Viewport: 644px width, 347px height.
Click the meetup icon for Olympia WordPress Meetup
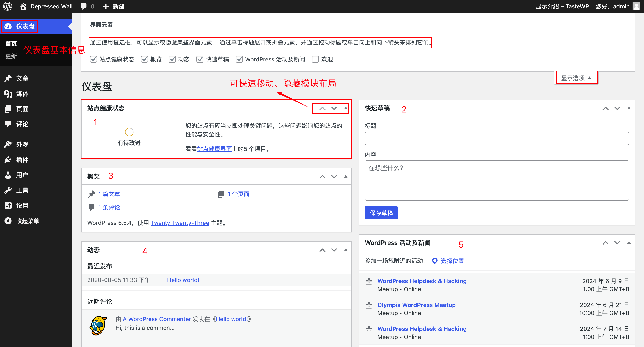click(369, 305)
